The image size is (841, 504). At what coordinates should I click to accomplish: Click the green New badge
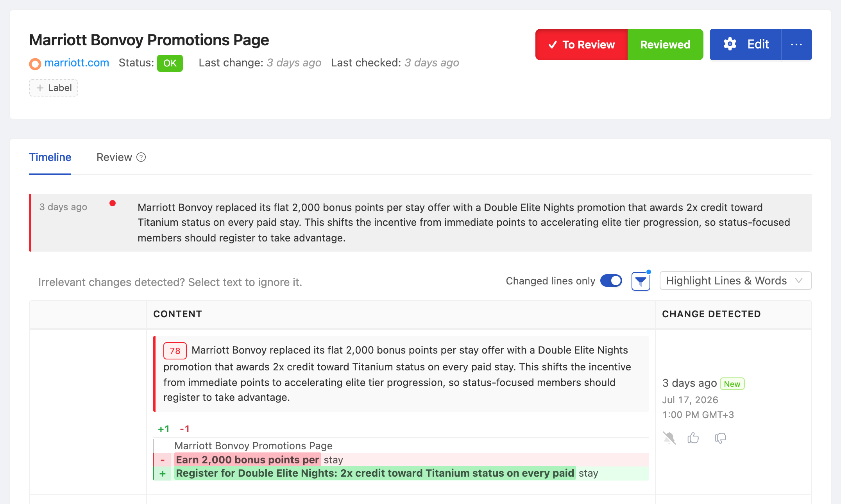pos(732,384)
